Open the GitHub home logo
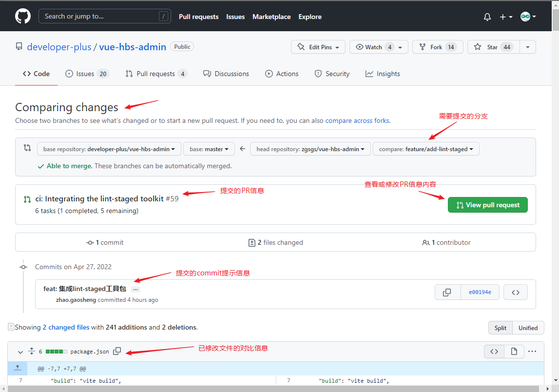The width and height of the screenshot is (559, 392). 23,17
